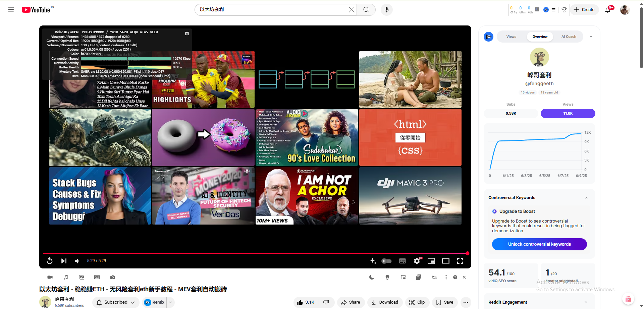Screen dimensions: 644x309
Task: Open the dropdown arrow beside Remix
Action: tap(171, 302)
